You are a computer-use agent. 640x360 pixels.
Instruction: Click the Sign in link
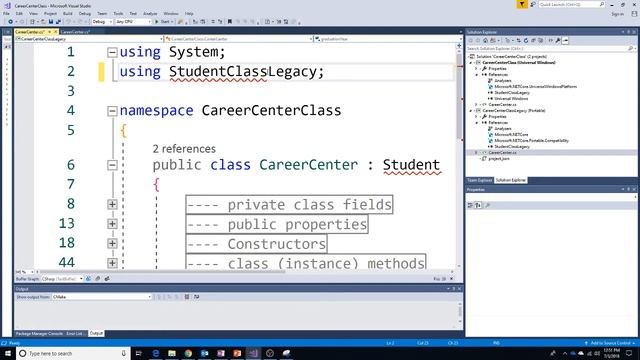click(x=618, y=14)
